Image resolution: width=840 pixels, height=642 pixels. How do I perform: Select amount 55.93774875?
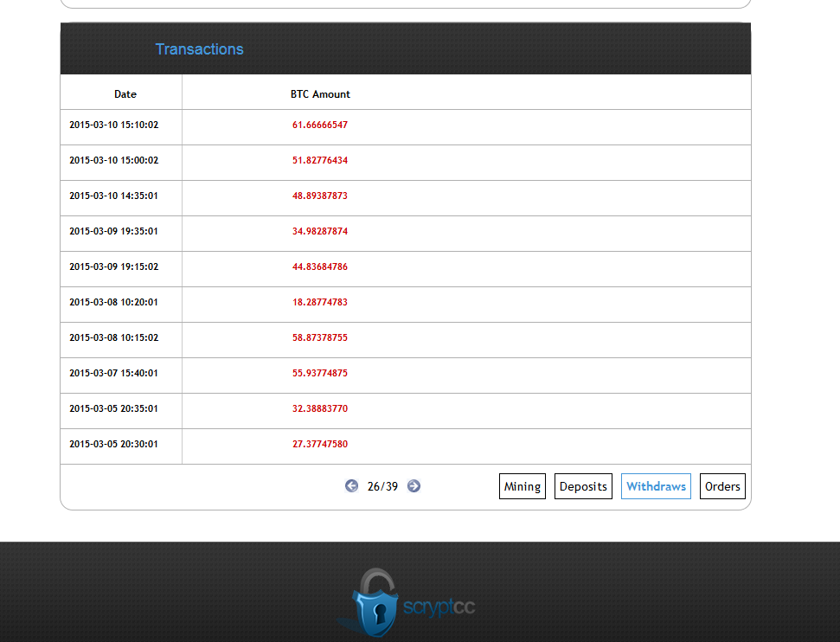(x=320, y=373)
